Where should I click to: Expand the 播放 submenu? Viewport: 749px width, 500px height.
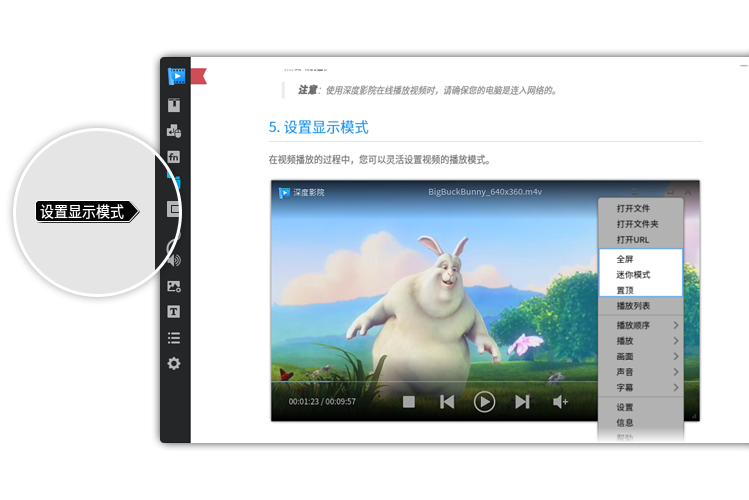(641, 341)
